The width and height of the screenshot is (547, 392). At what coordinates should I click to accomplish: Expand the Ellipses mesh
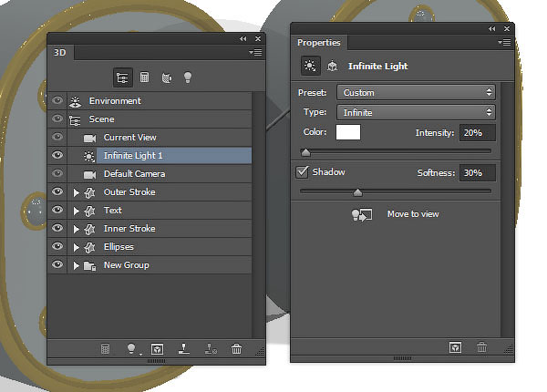click(x=76, y=247)
